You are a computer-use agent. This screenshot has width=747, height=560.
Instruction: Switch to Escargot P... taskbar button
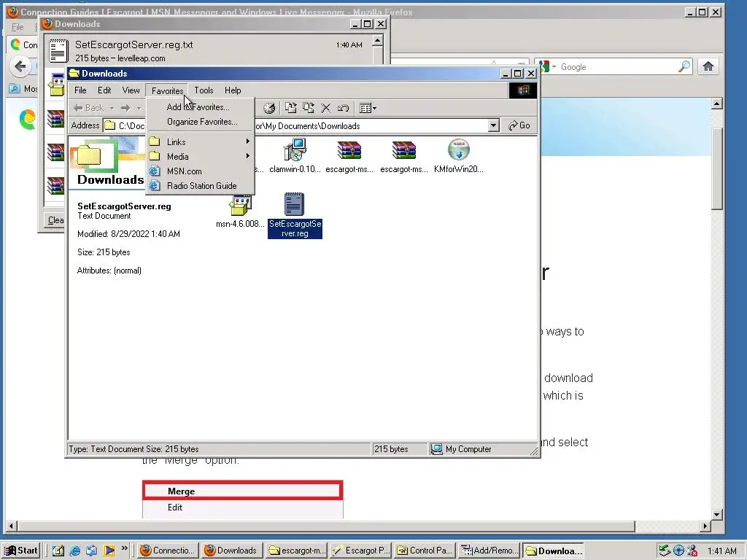click(360, 551)
